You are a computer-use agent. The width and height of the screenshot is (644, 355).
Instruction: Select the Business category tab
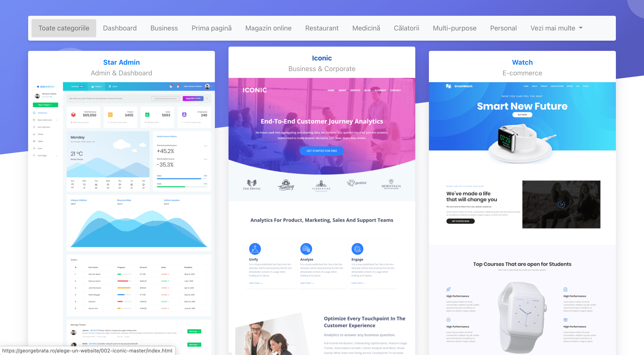point(164,28)
